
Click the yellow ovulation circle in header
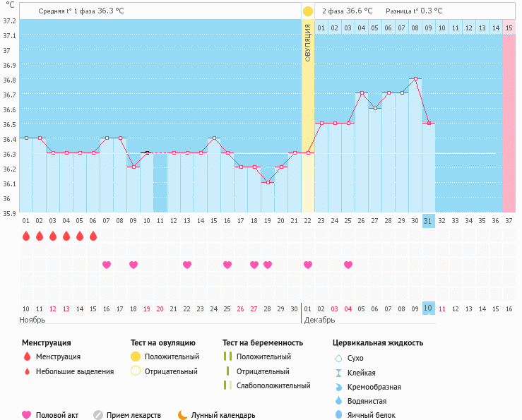[x=308, y=11]
